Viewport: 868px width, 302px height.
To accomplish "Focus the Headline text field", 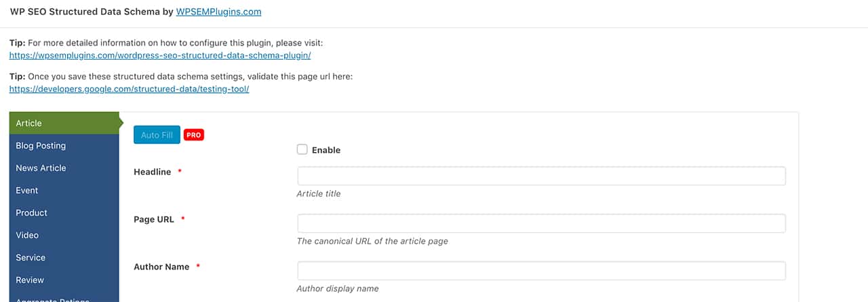I will pyautogui.click(x=541, y=176).
